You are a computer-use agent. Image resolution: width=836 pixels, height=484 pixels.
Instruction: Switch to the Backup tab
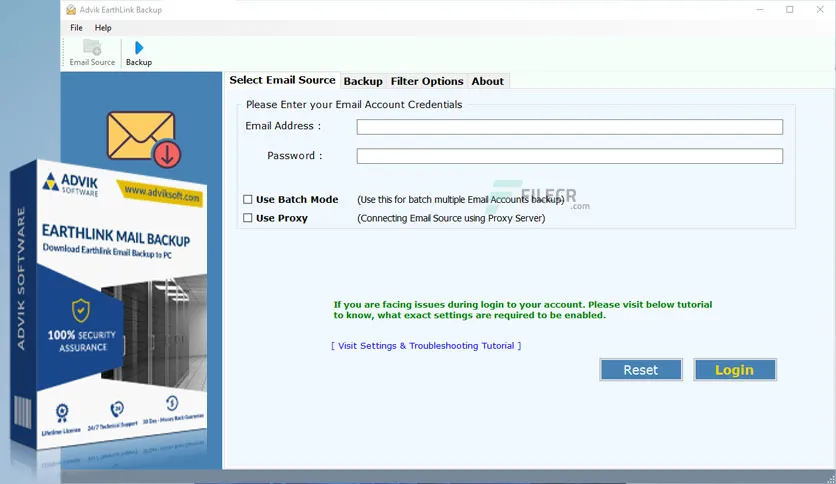point(363,81)
